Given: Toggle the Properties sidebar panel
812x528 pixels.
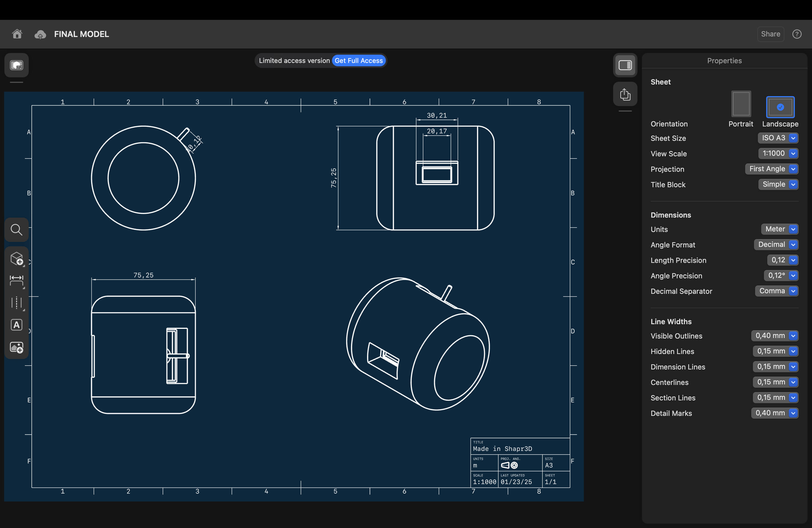Looking at the screenshot, I should (x=625, y=65).
